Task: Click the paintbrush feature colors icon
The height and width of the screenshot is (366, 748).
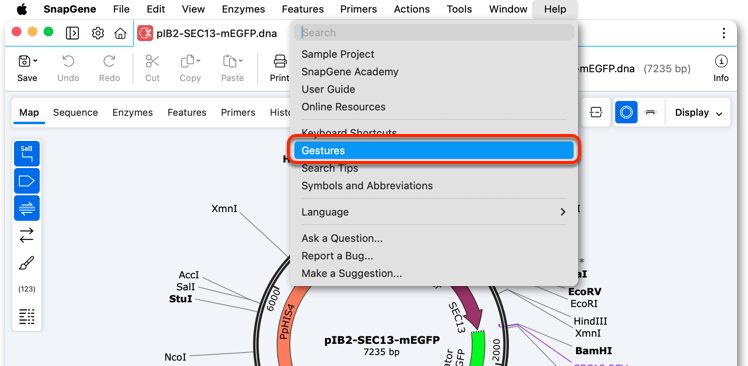Action: (x=27, y=262)
